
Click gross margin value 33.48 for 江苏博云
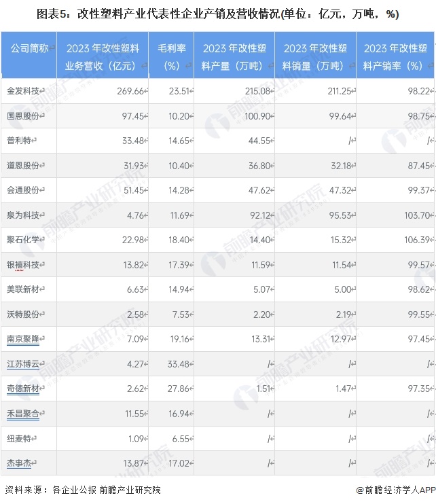179,364
